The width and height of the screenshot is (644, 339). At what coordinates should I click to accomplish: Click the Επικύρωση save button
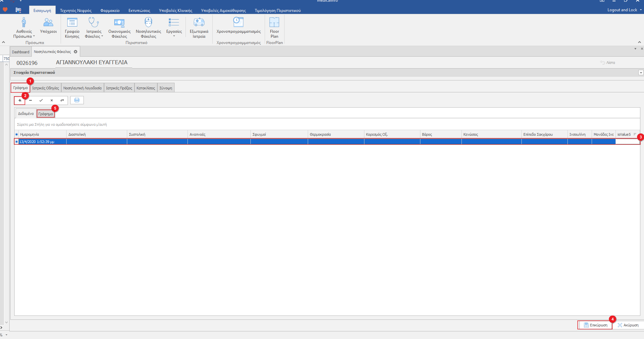point(595,325)
